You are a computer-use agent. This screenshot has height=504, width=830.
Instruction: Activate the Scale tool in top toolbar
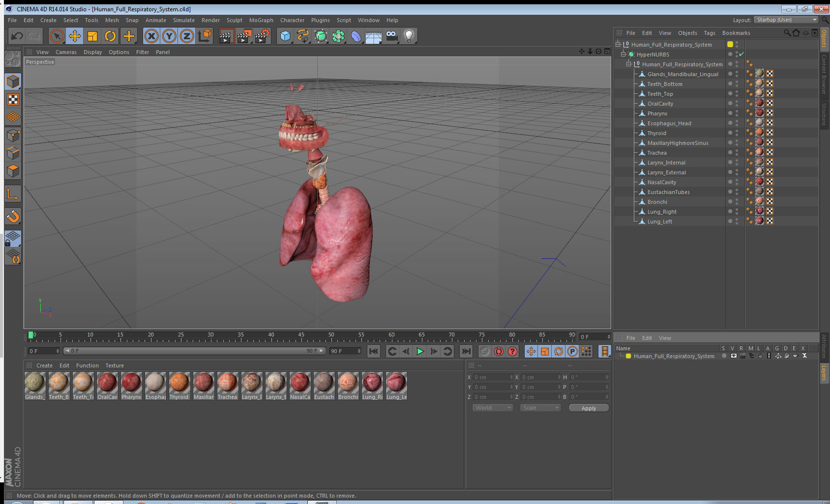92,36
